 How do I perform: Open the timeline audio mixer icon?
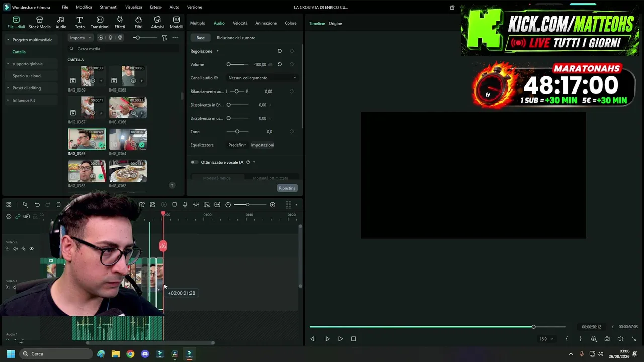[x=196, y=205]
